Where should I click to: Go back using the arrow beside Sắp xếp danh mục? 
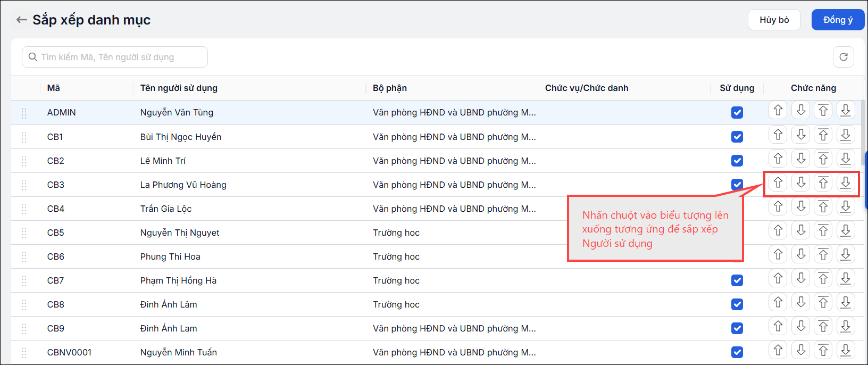[x=21, y=20]
